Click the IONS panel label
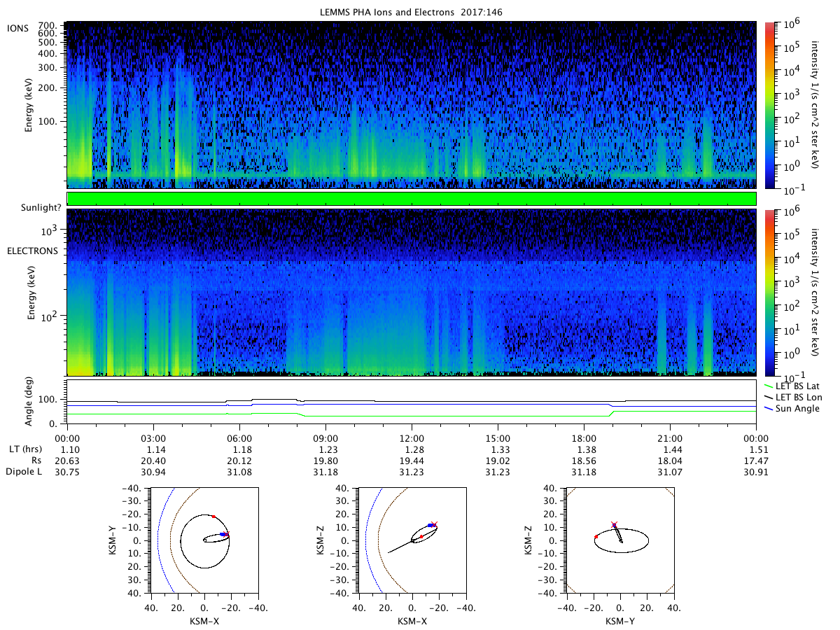Viewport: 840px width, 630px height. pyautogui.click(x=17, y=28)
